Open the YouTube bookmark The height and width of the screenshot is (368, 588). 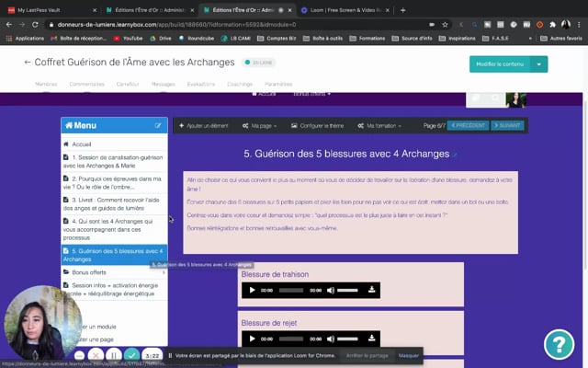pos(129,39)
